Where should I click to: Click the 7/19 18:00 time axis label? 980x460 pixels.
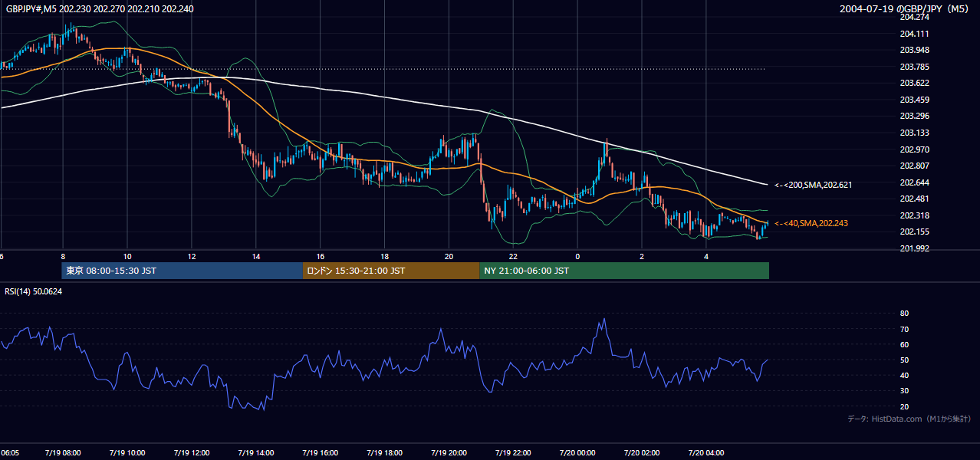pos(383,453)
